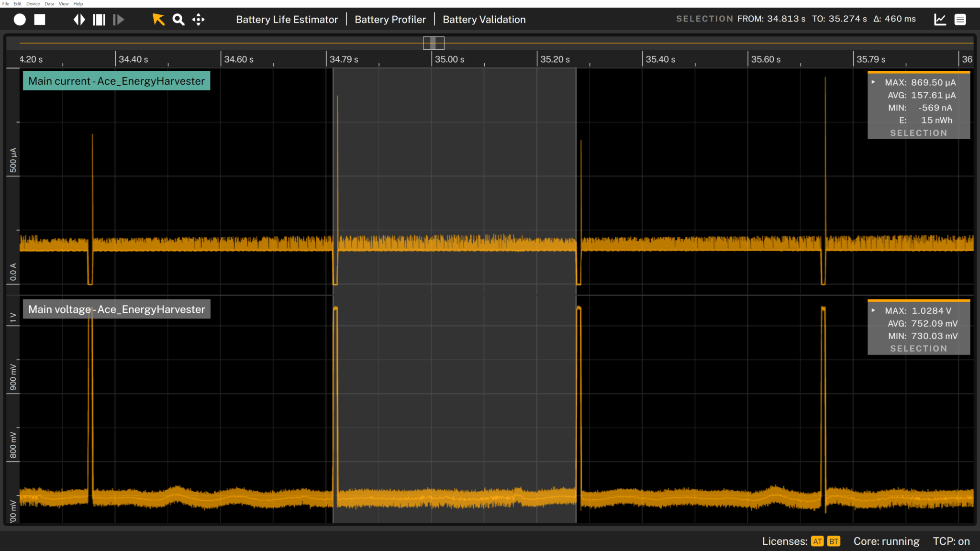Activate the magnifier zoom tool
Image resolution: width=980 pixels, height=551 pixels.
coord(178,20)
